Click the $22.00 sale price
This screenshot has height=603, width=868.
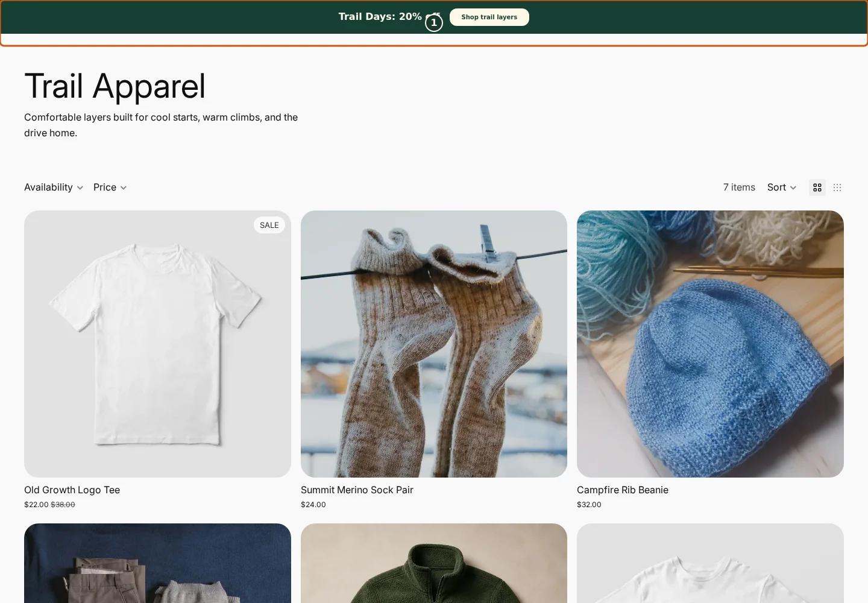click(x=36, y=505)
